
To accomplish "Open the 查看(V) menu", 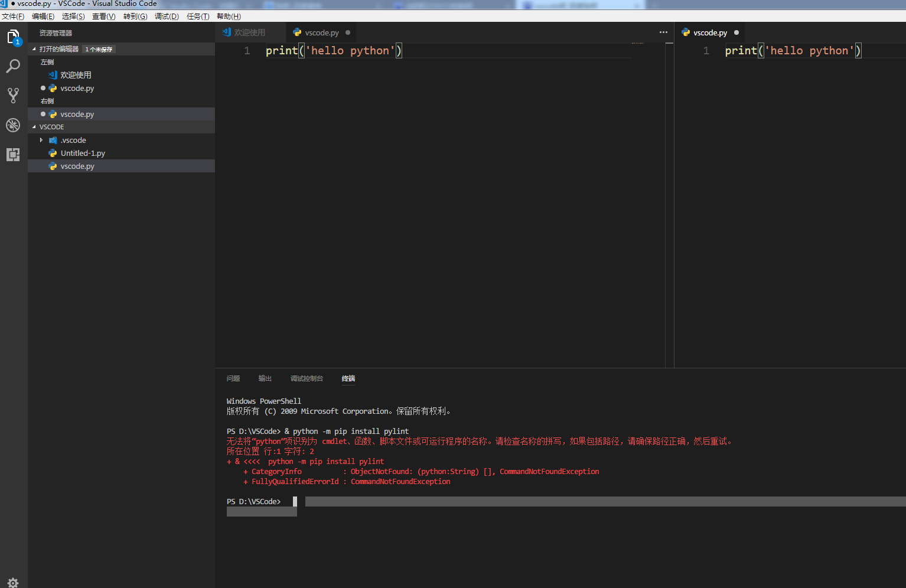I will 104,17.
